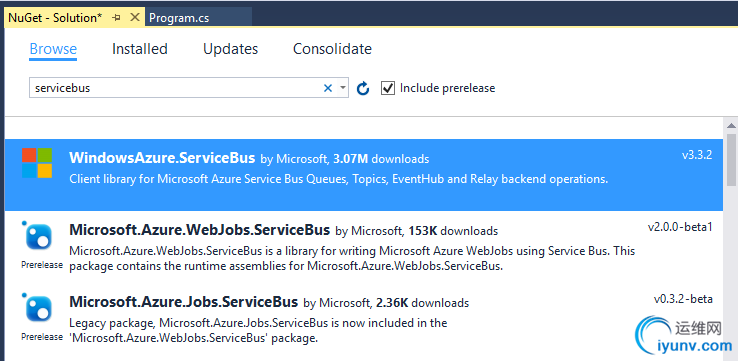Click the refresh search results icon
This screenshot has height=362, width=738.
[x=362, y=88]
